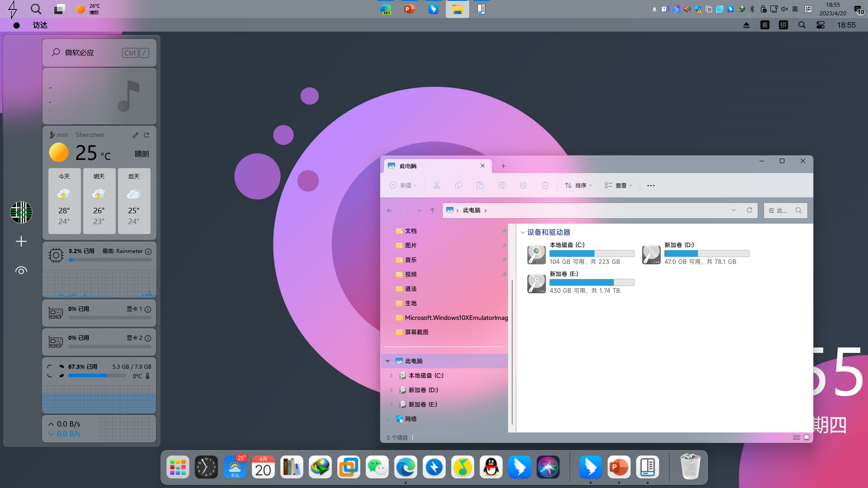
Task: Click the Cut scissors icon in Explorer toolbar
Action: point(436,185)
